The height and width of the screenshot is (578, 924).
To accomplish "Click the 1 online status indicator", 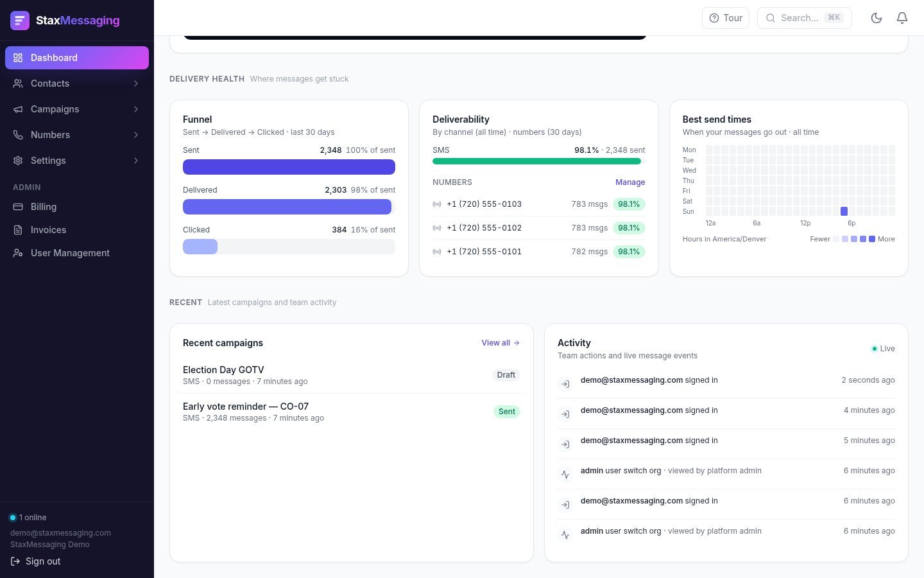I will click(x=28, y=518).
